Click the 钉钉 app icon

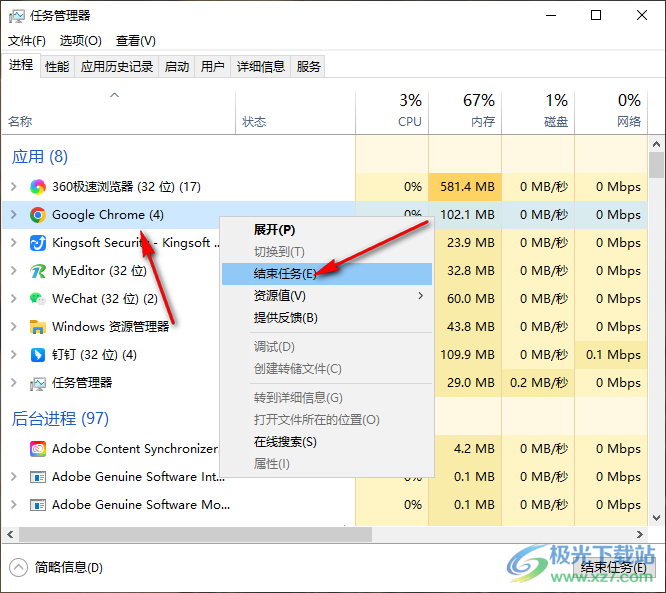38,355
